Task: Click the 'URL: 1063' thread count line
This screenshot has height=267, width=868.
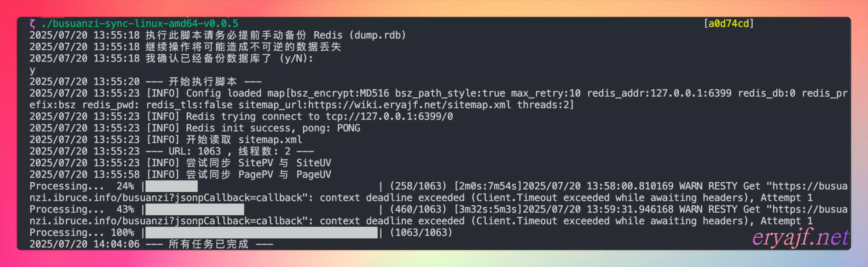Action: pos(172,151)
